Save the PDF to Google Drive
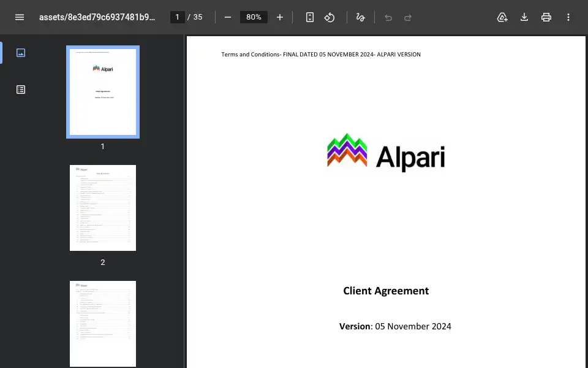The height and width of the screenshot is (368, 588). 502,17
